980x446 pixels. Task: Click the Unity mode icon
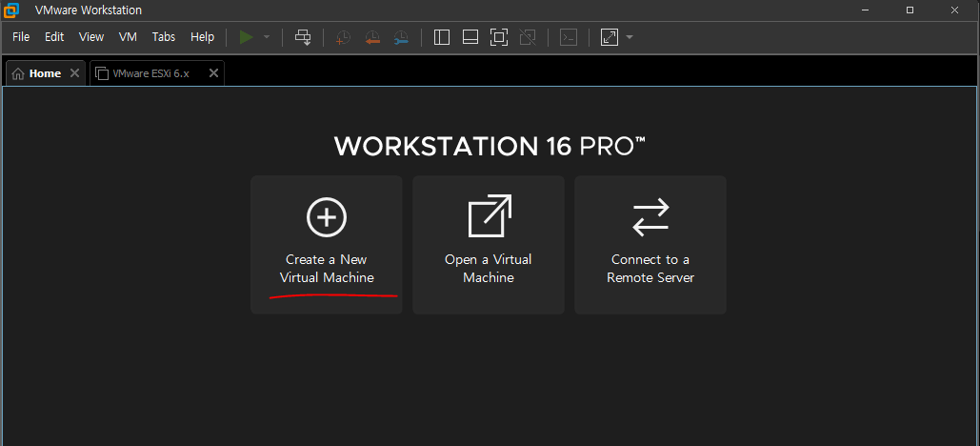coord(528,37)
